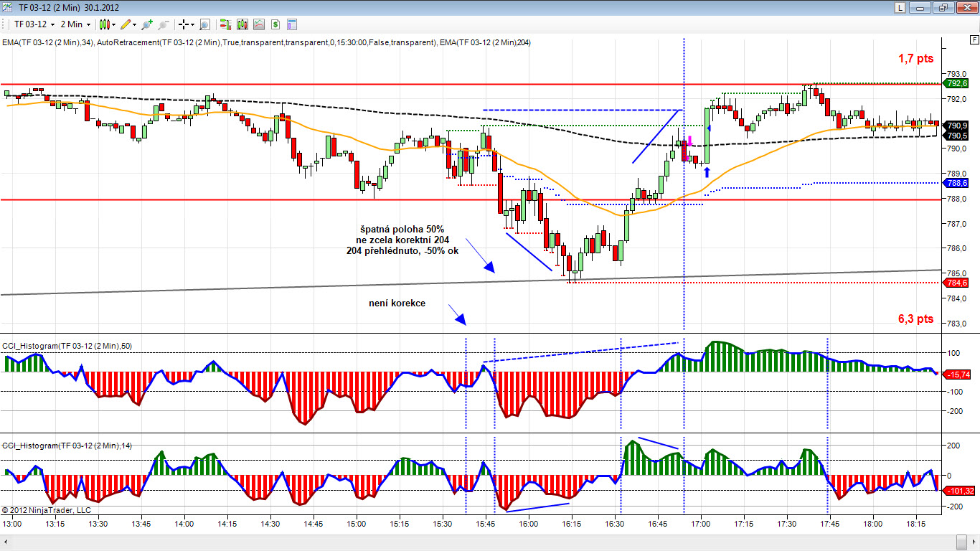Screen dimensions: 980x551
Task: Click the zoom frame magnifier icon
Action: coord(204,24)
